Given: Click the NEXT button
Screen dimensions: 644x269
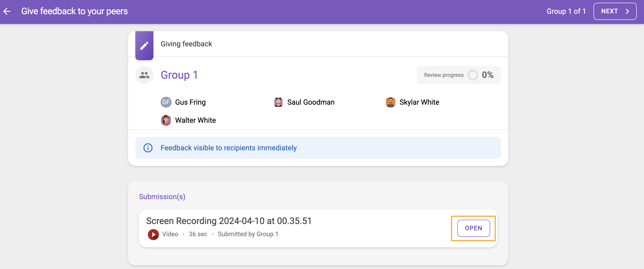Looking at the screenshot, I should [x=615, y=11].
